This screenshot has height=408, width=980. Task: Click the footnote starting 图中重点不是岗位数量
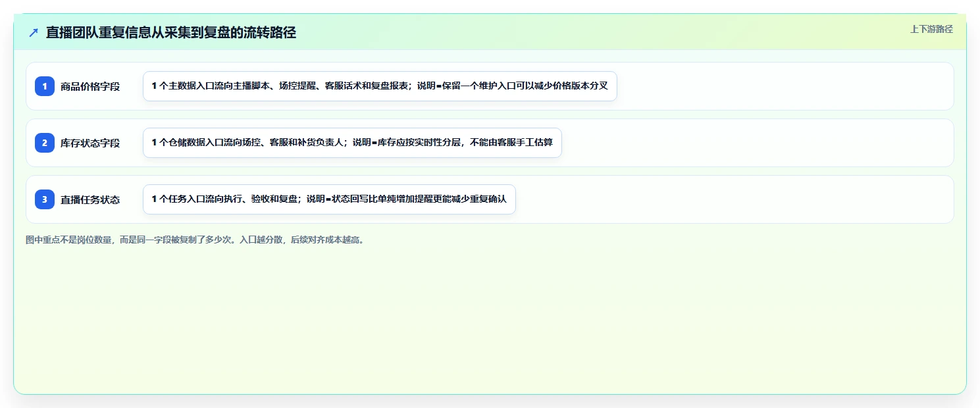click(x=195, y=240)
